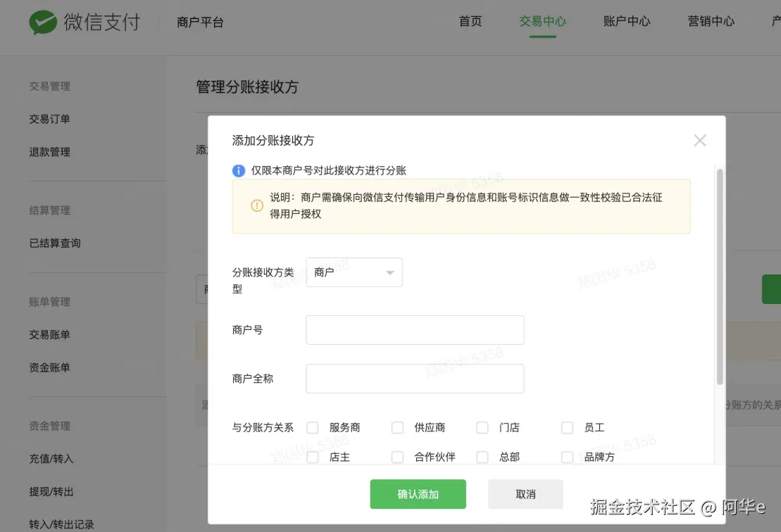Click the blue info icon beside 仅限本商户号
Image resolution: width=781 pixels, height=532 pixels.
tap(239, 171)
